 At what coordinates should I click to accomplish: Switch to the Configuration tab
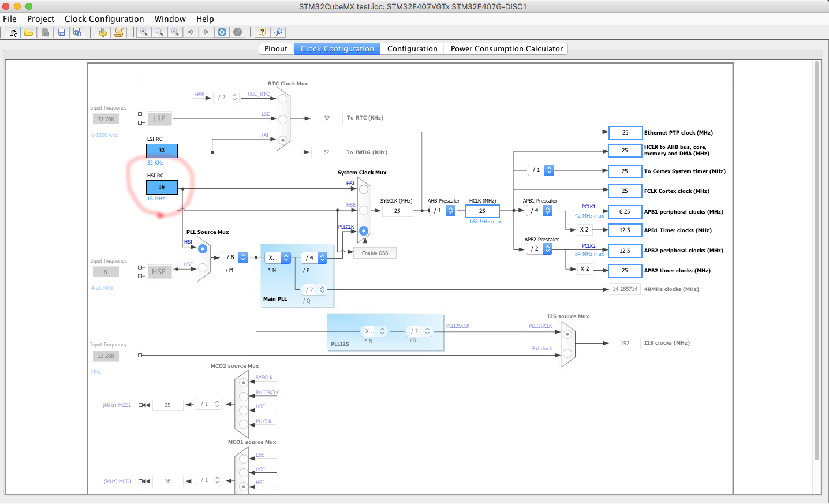tap(412, 48)
